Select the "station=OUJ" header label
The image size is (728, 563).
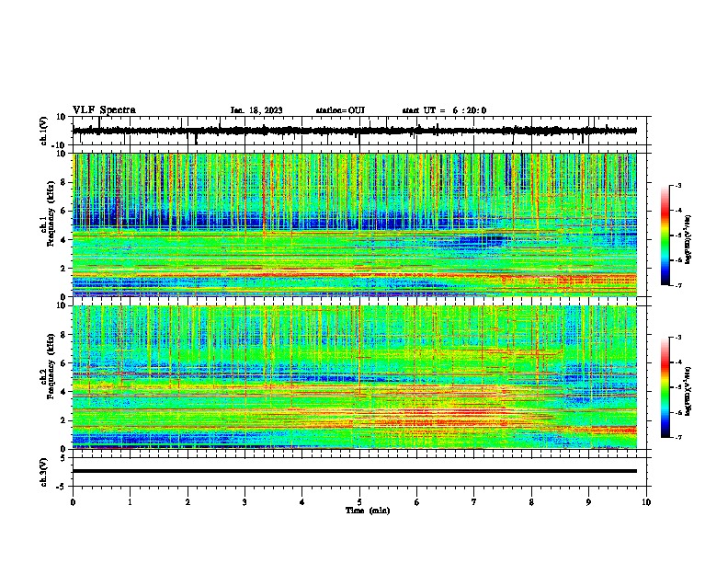[340, 110]
